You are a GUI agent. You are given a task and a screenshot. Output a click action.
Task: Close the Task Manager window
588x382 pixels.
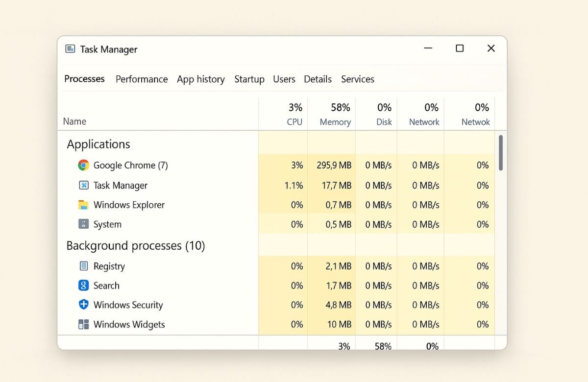(x=491, y=48)
